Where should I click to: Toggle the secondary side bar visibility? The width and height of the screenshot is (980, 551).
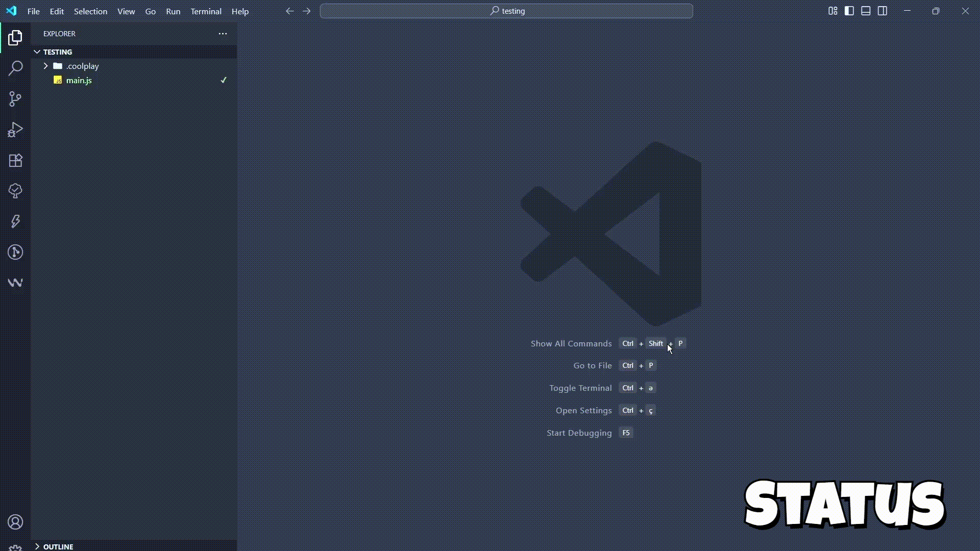tap(882, 11)
